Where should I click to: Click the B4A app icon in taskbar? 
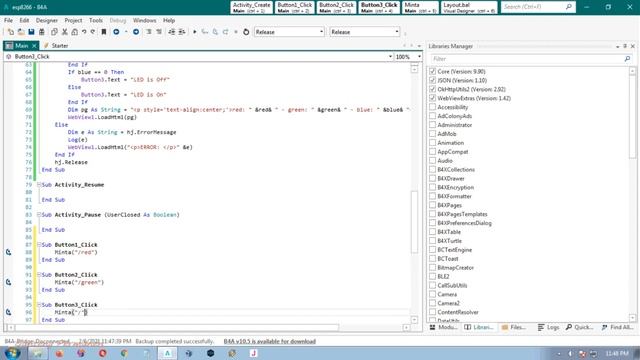[167, 353]
